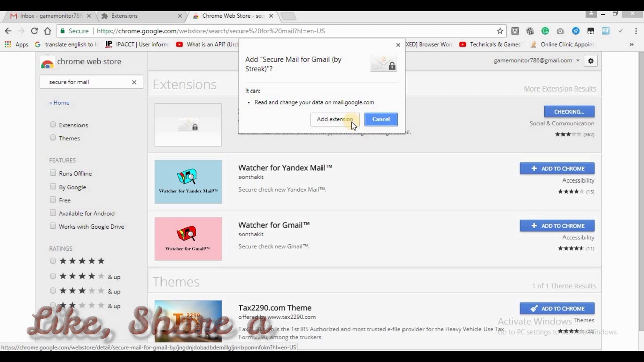Close the add extension dialog with X
The width and height of the screenshot is (644, 362).
pyautogui.click(x=398, y=45)
